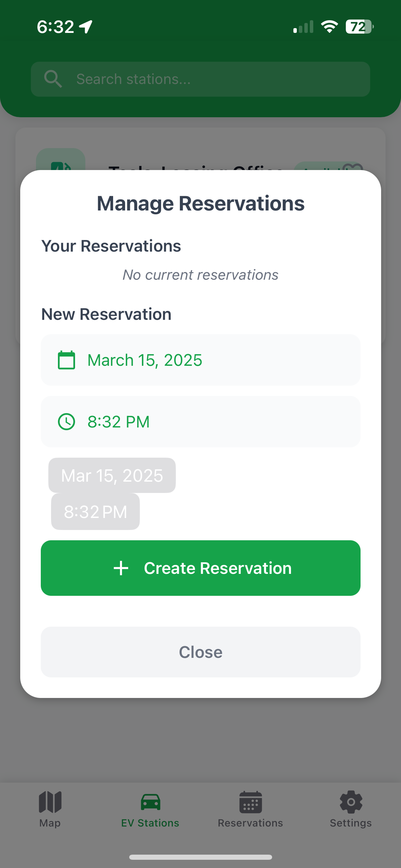Image resolution: width=401 pixels, height=868 pixels.
Task: Tap the battery indicator in status bar
Action: pos(360,27)
